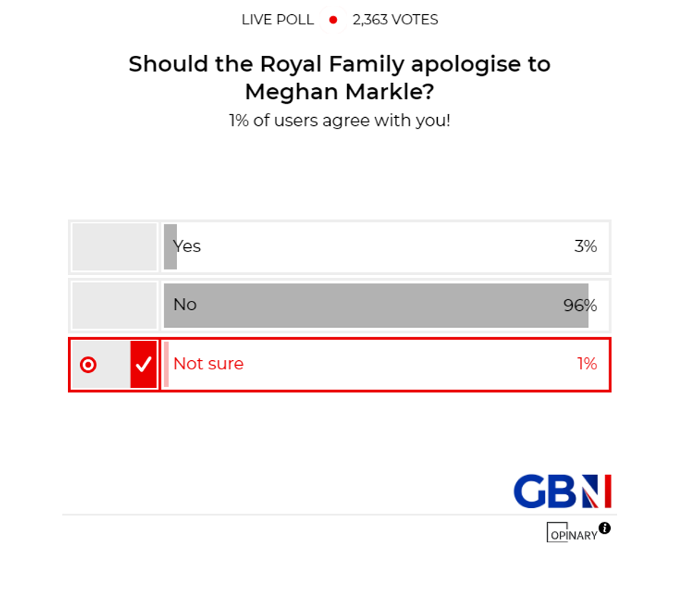This screenshot has width=700, height=608.
Task: Click the poll question about Meghan Markle
Action: [339, 77]
